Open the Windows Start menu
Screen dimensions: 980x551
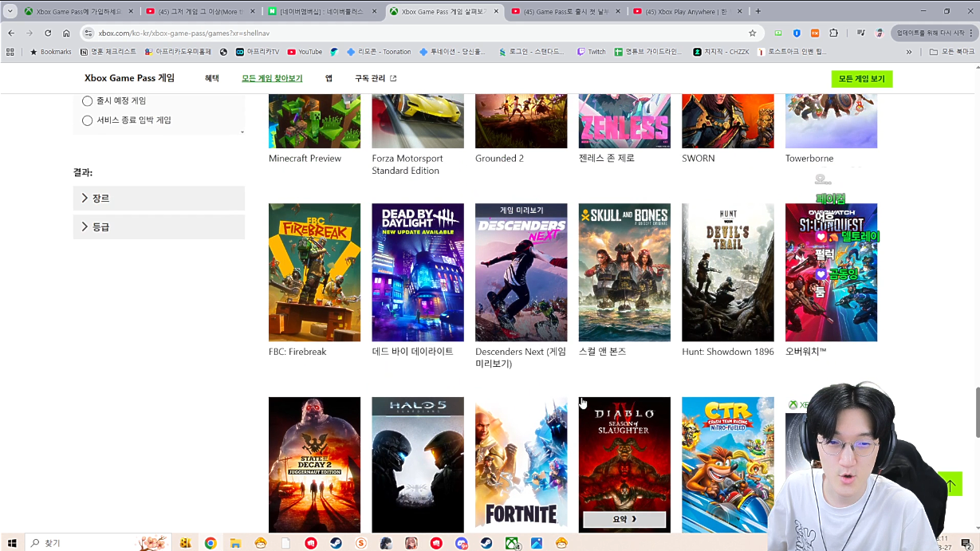11,543
